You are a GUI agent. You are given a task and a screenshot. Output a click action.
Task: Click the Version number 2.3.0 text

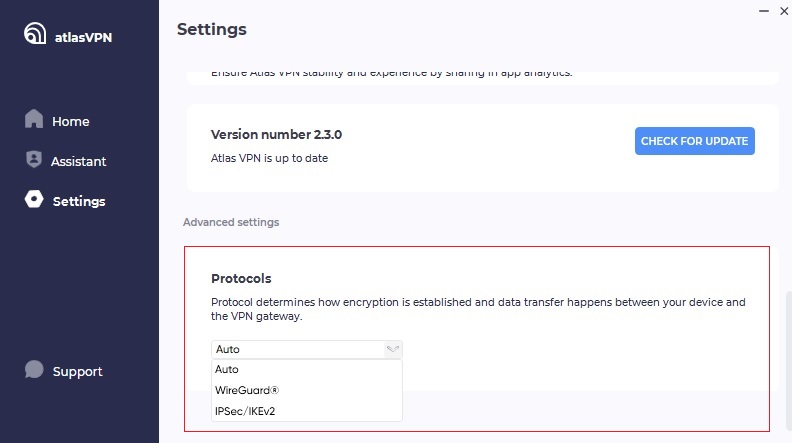pos(269,134)
